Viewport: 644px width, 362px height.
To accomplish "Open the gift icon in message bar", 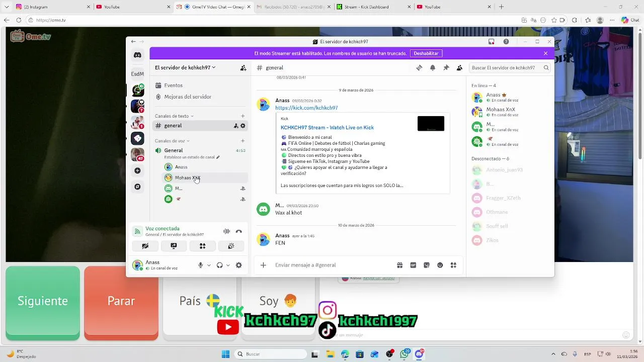I will coord(399,265).
